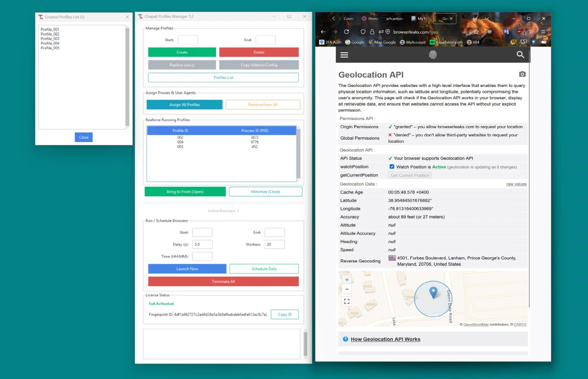Image resolution: width=588 pixels, height=379 pixels.
Task: Enter fullscreen map view
Action: pyautogui.click(x=347, y=301)
